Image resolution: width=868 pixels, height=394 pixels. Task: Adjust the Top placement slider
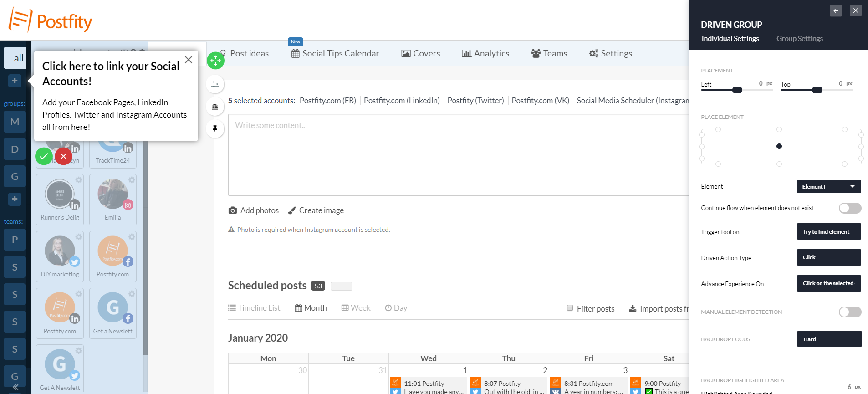tap(817, 90)
